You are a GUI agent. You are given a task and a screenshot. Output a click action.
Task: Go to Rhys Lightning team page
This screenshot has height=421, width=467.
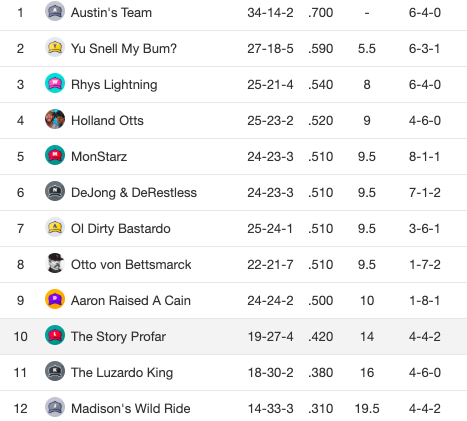[x=114, y=85]
